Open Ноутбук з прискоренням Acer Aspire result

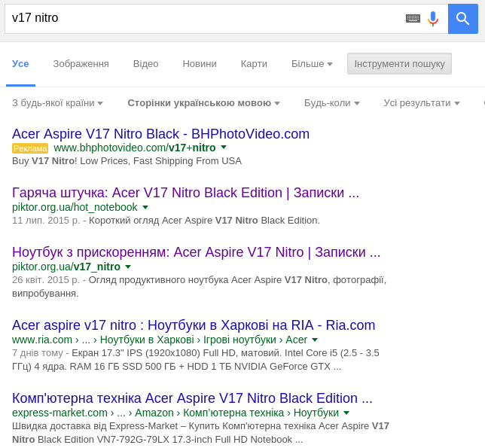196,252
